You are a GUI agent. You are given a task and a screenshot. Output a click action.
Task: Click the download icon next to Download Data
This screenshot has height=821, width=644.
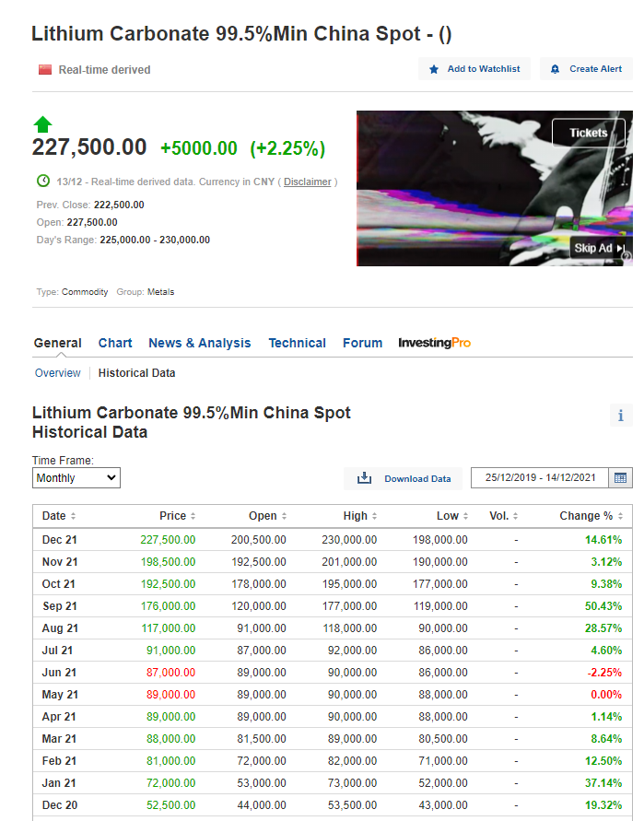364,478
